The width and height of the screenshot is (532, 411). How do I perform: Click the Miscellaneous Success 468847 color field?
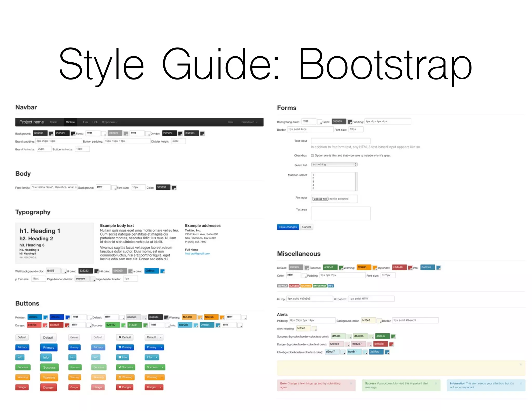[330, 267]
